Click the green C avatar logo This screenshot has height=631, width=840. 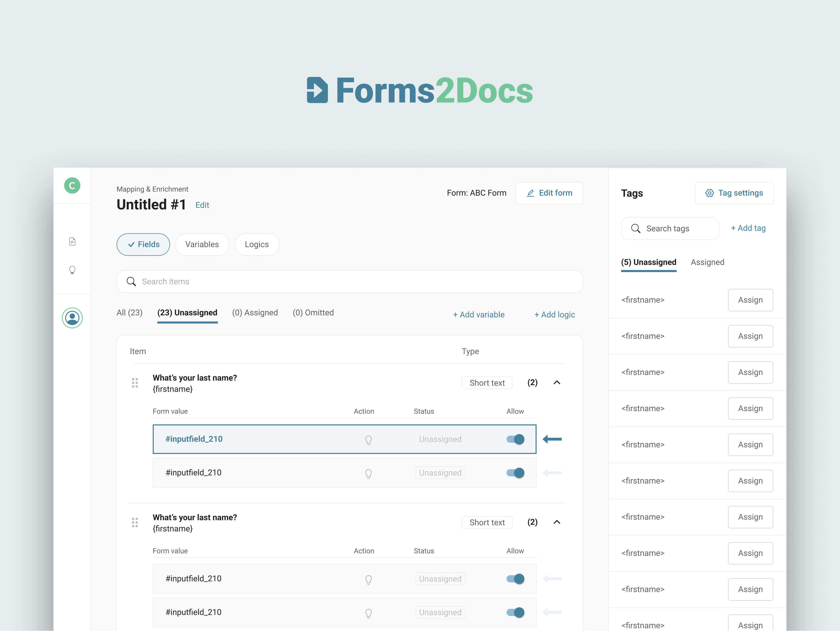[72, 185]
